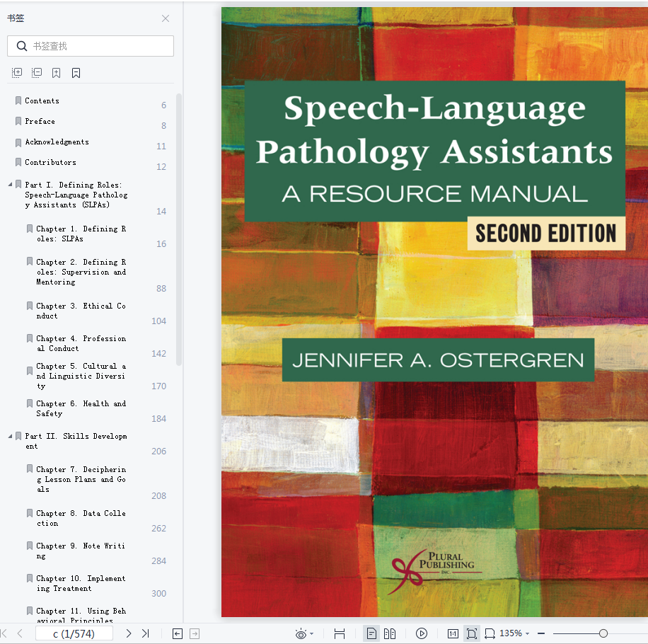The height and width of the screenshot is (644, 648).
Task: Open Part I. Defining Roles bookmark
Action: [76, 195]
